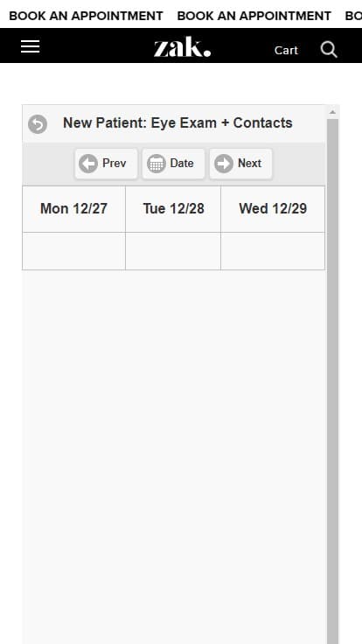Open the Cart

(286, 50)
